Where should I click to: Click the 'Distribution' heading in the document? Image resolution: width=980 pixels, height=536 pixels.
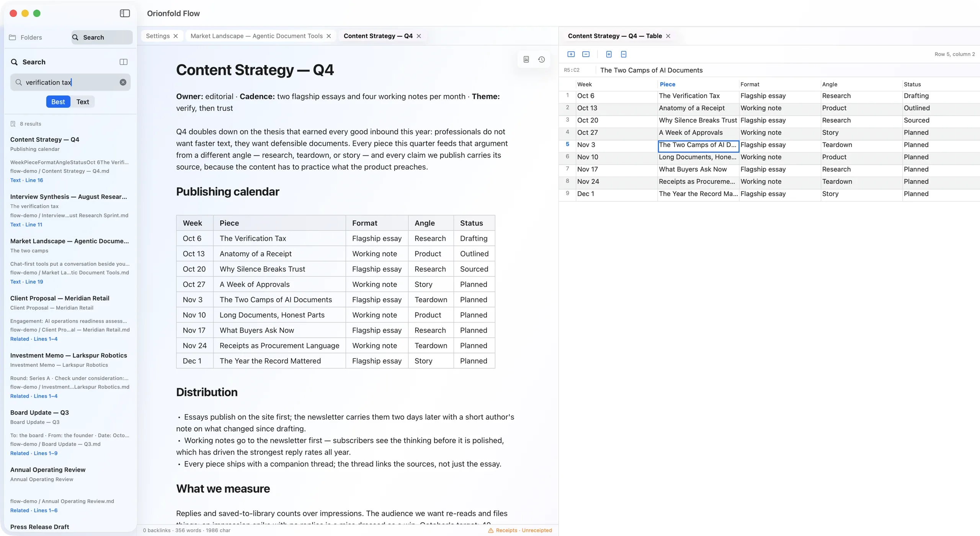pyautogui.click(x=207, y=392)
